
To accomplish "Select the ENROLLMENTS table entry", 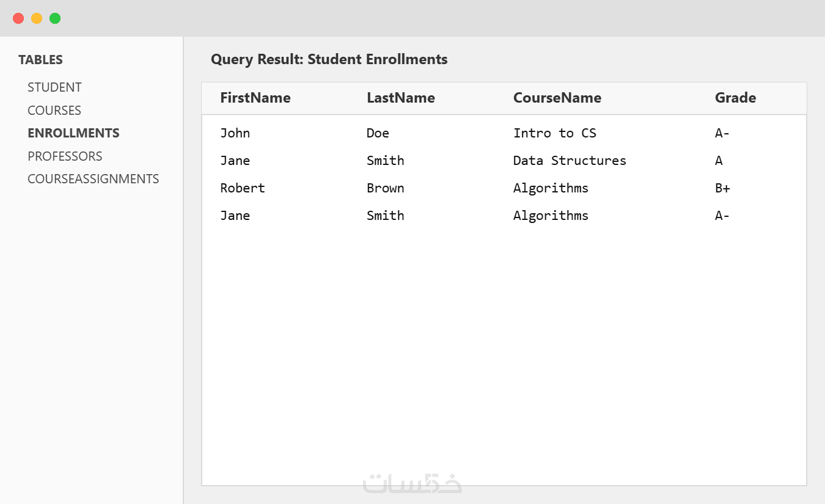I will coord(73,133).
